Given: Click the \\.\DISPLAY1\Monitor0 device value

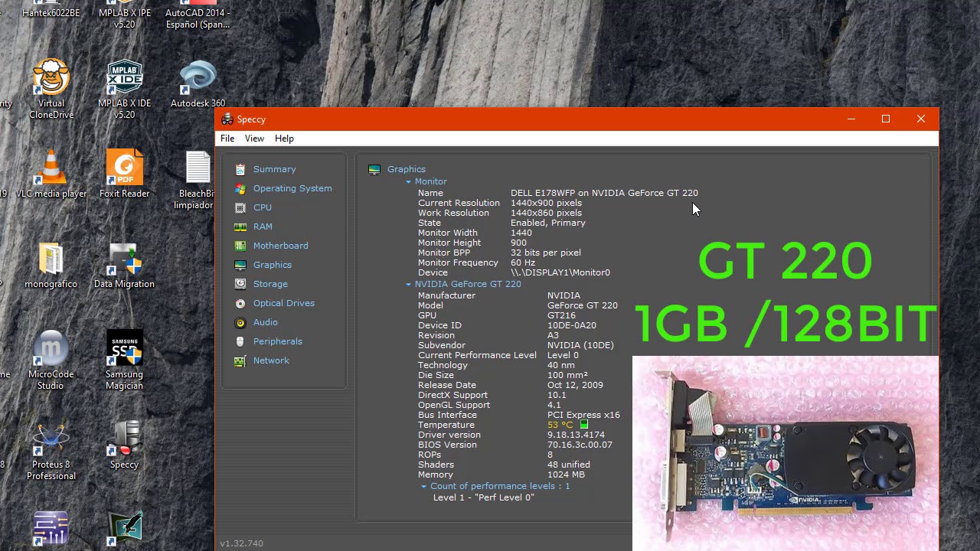Looking at the screenshot, I should 560,272.
